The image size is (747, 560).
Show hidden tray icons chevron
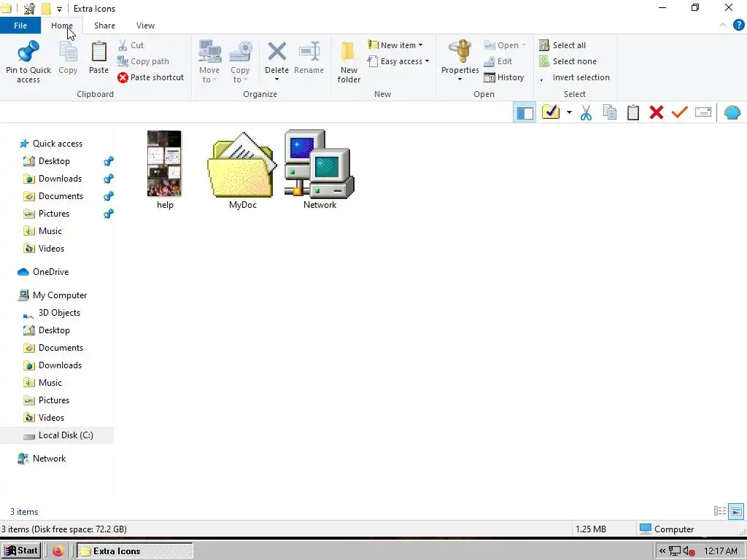click(662, 551)
